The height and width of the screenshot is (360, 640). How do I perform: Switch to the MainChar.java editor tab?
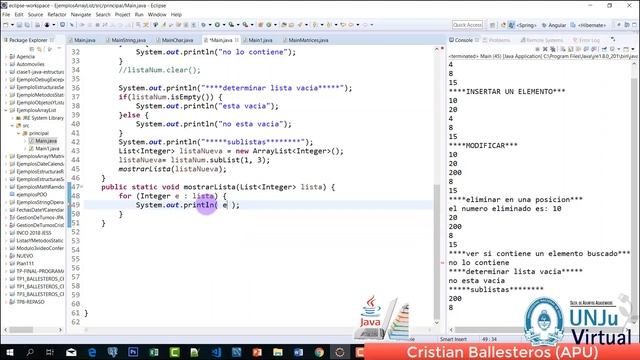(177, 40)
